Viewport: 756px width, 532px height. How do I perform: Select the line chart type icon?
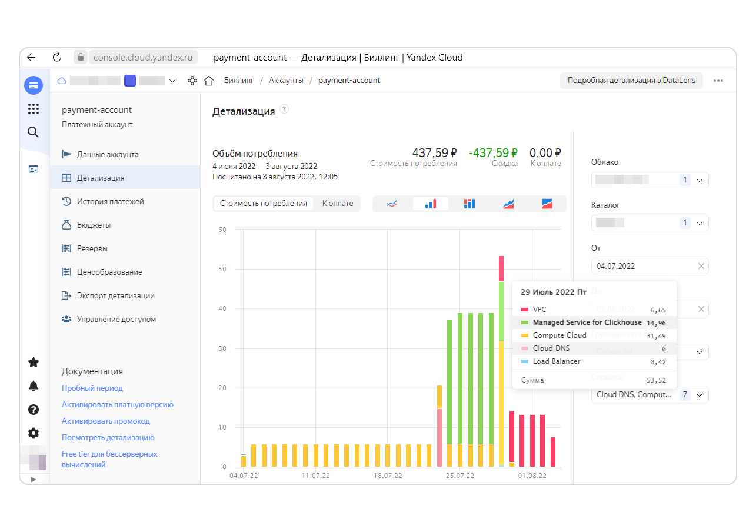(x=392, y=204)
